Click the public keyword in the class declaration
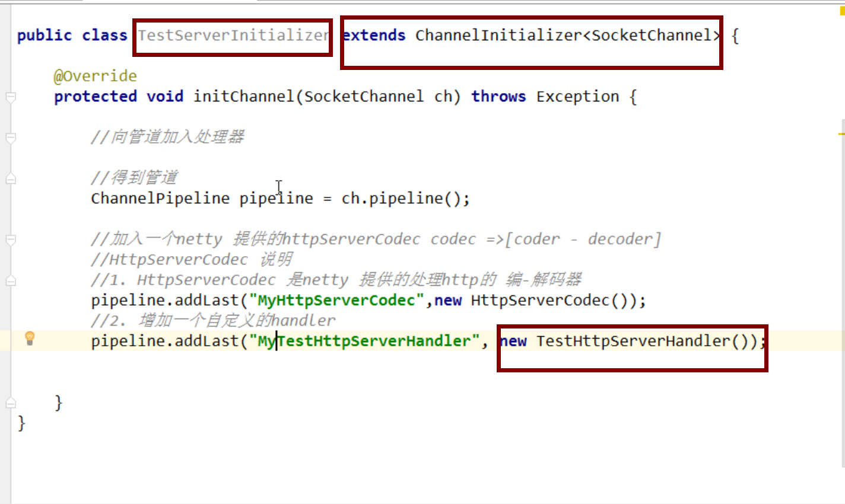The image size is (845, 504). (x=45, y=36)
